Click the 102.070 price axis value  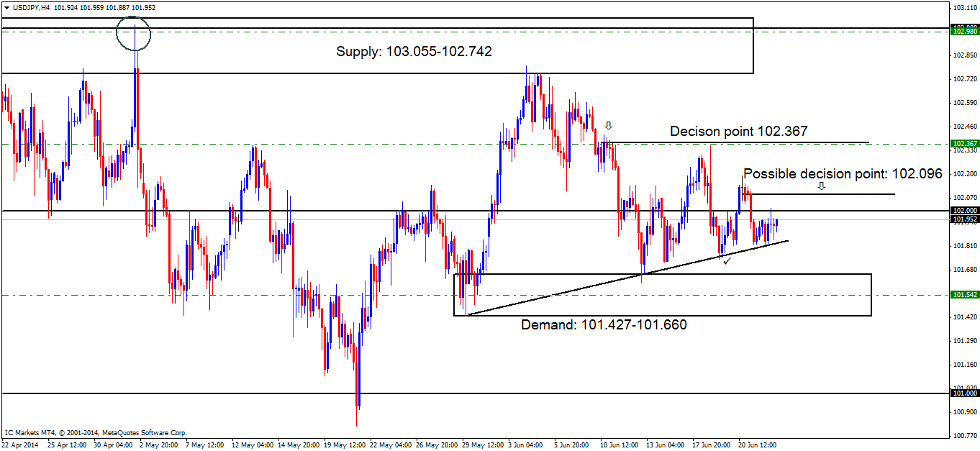(x=965, y=197)
